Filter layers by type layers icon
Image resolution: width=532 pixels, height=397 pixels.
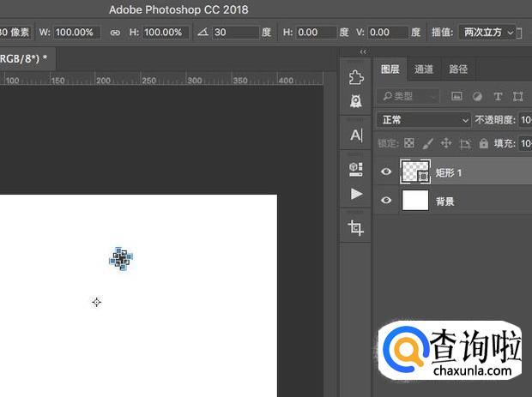click(x=498, y=97)
